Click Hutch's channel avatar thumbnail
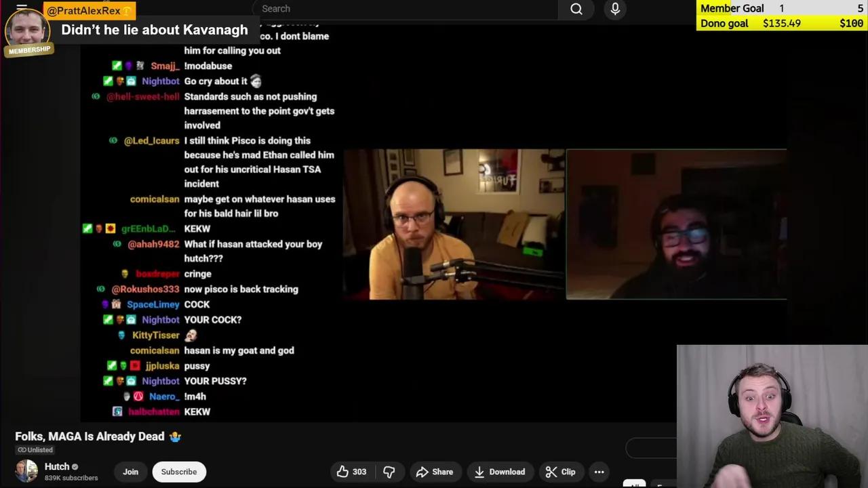The height and width of the screenshot is (488, 868). pos(26,471)
